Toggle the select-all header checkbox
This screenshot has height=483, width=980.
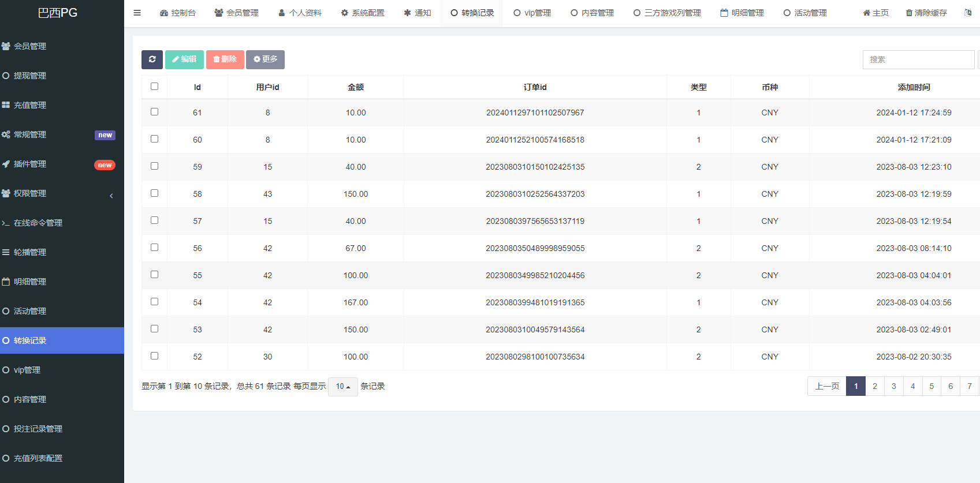click(154, 87)
